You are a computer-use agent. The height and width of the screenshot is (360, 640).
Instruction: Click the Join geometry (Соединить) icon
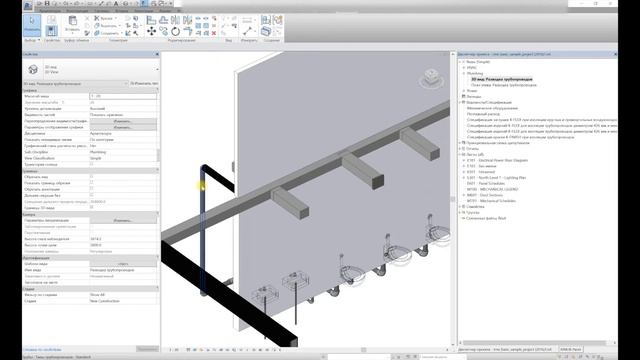(x=97, y=33)
